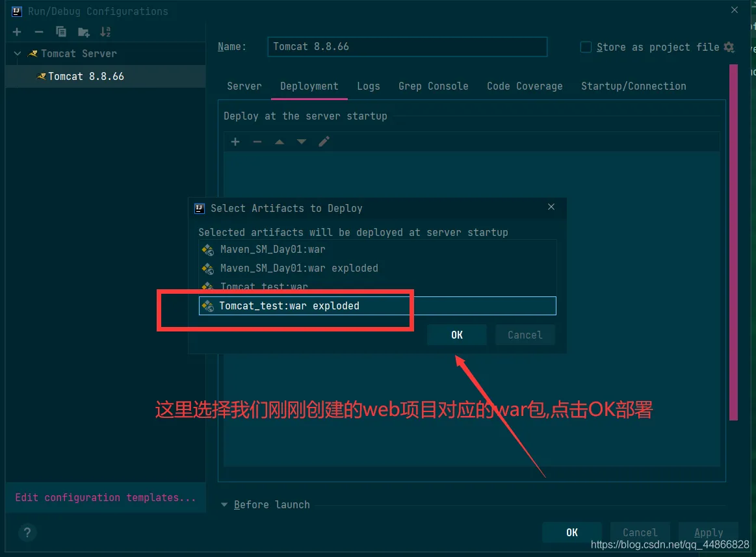Click the Name input field

(408, 47)
